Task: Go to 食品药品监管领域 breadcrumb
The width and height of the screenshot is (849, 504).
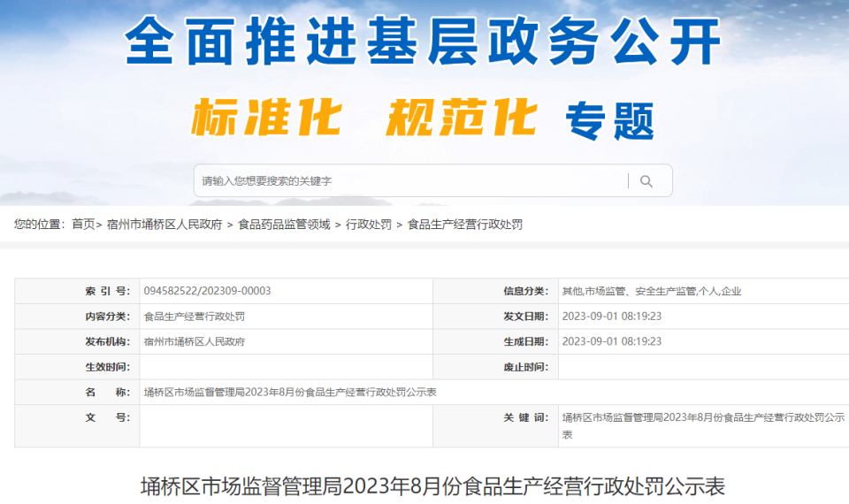Action: 284,224
